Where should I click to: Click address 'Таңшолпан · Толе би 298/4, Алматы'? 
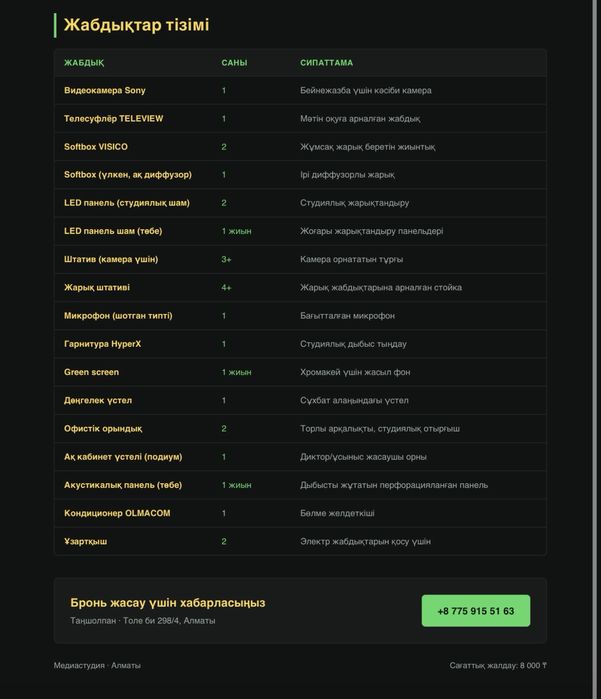coord(143,621)
